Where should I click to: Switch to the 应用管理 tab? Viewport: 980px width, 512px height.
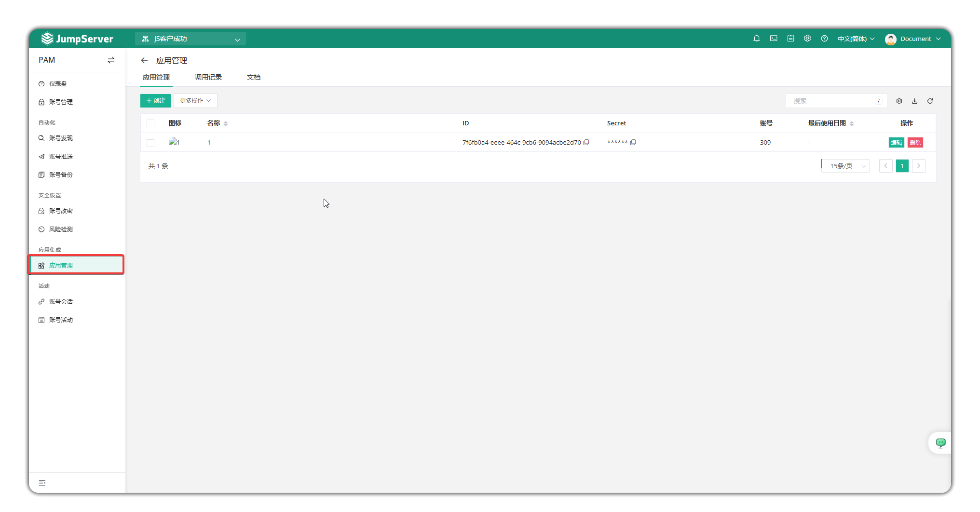tap(156, 77)
